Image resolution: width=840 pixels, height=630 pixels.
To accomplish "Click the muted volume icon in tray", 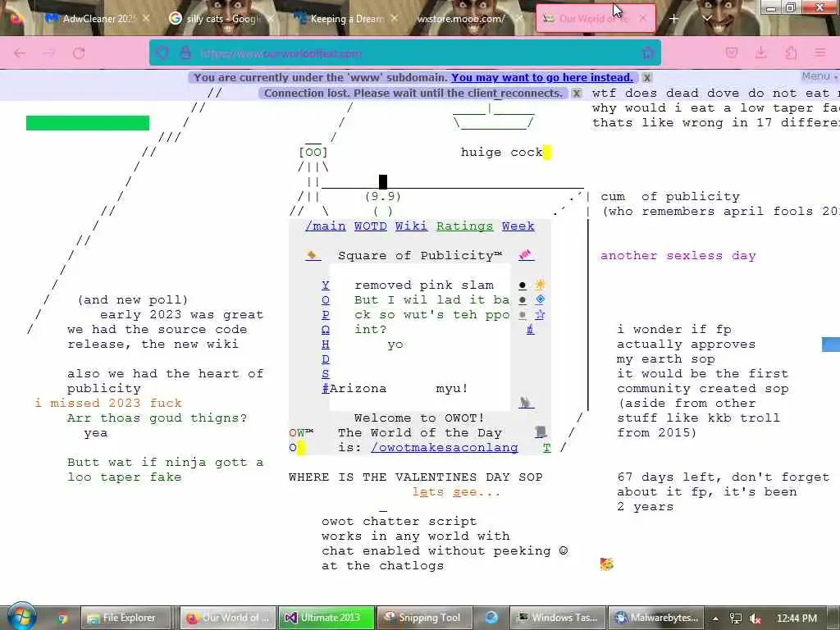I will tap(756, 619).
